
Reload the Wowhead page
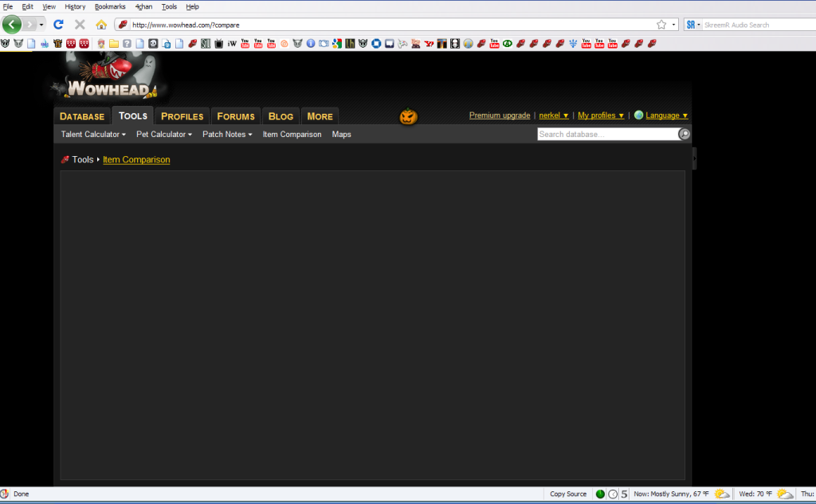coord(58,25)
